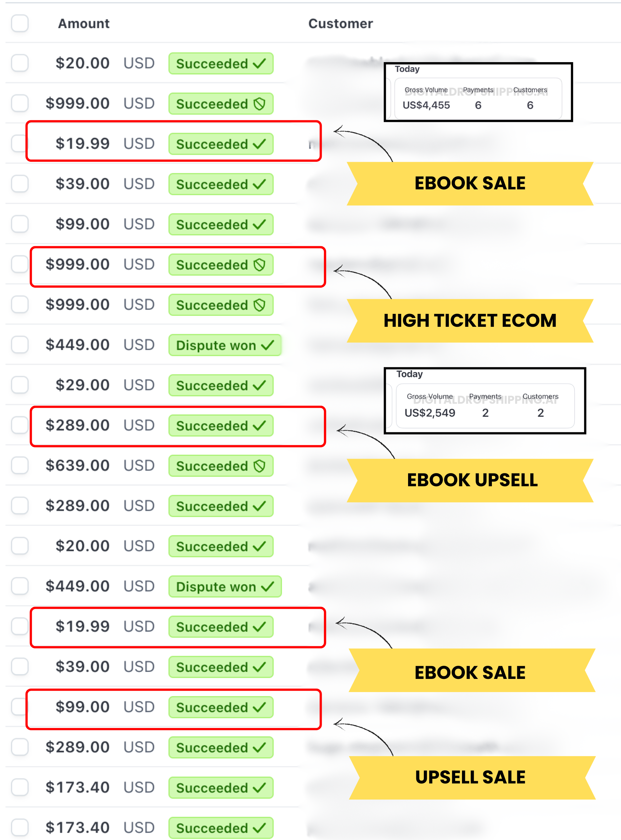Click the HIGH TICKET ECOM banner
Image resolution: width=621 pixels, height=840 pixels.
coord(470,321)
